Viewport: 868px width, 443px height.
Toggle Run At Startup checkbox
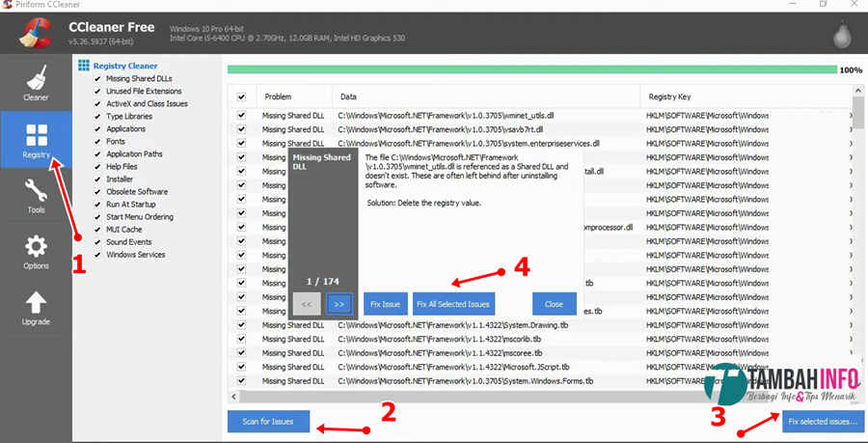(98, 205)
